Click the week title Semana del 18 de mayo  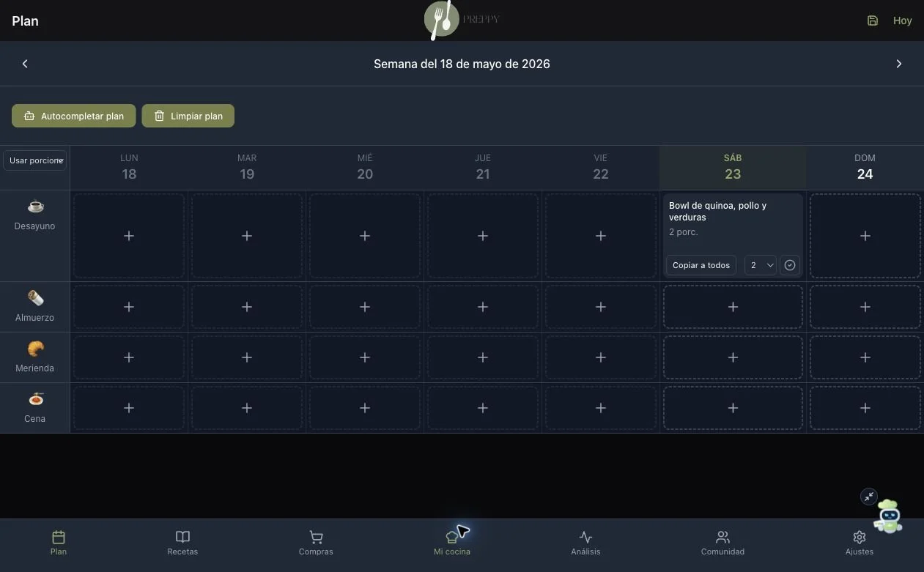[462, 64]
